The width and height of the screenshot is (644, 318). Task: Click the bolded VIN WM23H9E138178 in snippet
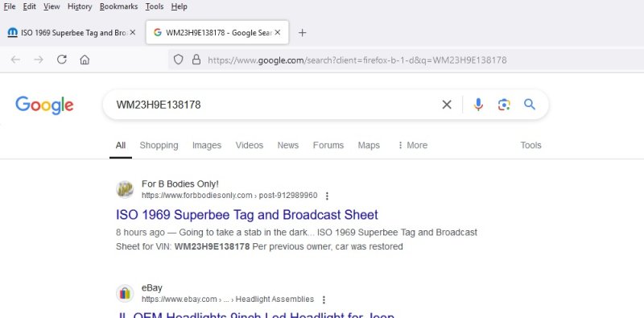212,247
